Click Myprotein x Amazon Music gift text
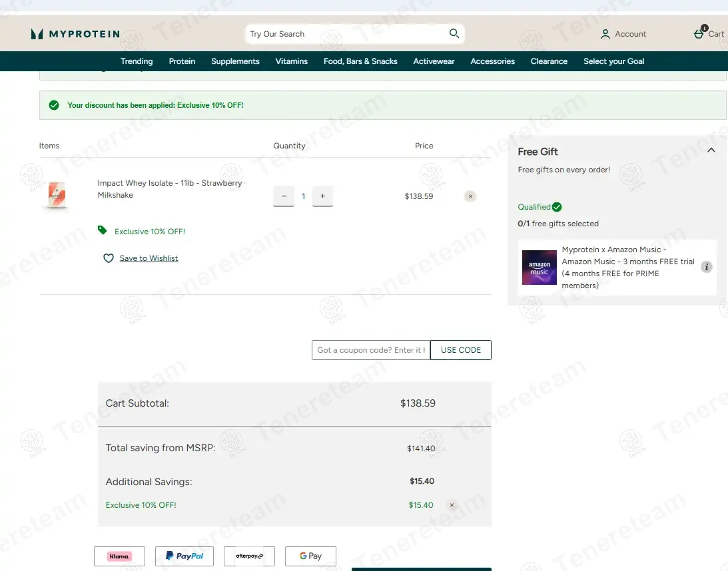 [627, 268]
